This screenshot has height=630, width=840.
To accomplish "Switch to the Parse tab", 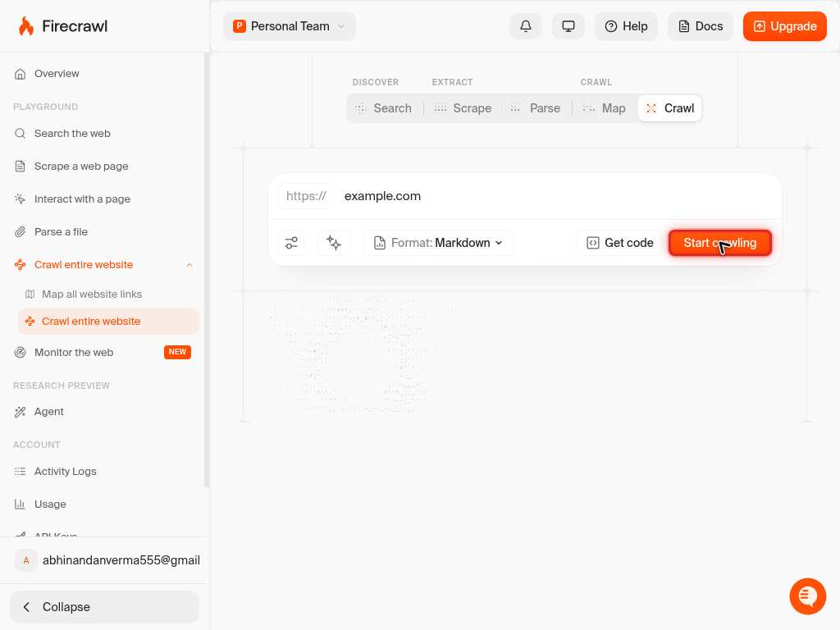I will coord(535,108).
